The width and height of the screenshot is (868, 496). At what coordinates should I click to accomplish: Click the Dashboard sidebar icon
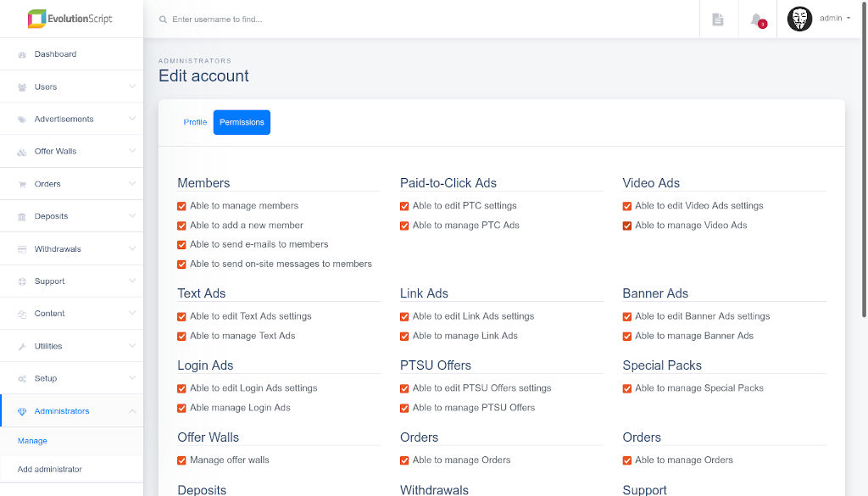[x=22, y=54]
